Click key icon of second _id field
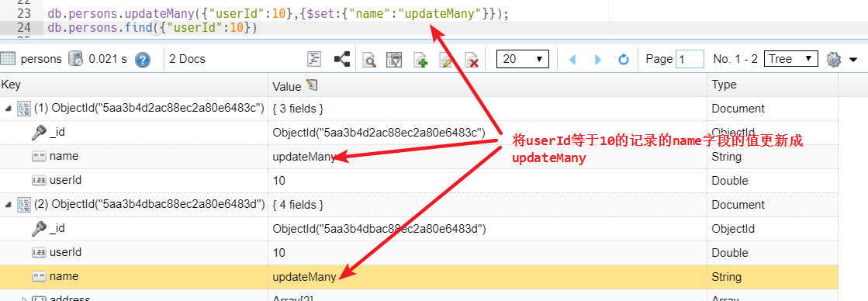Screen dimensions: 868x301 (x=39, y=229)
